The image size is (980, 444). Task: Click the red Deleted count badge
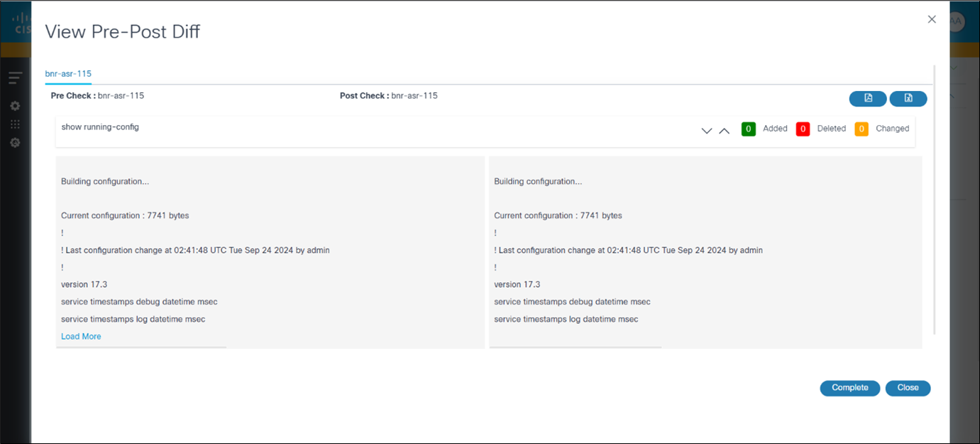[803, 129]
